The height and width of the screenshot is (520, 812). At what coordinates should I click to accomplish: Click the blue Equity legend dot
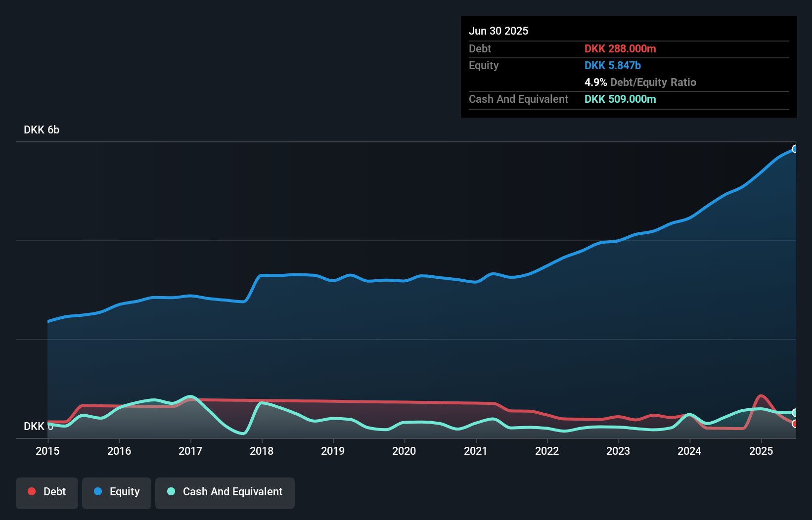pos(98,491)
